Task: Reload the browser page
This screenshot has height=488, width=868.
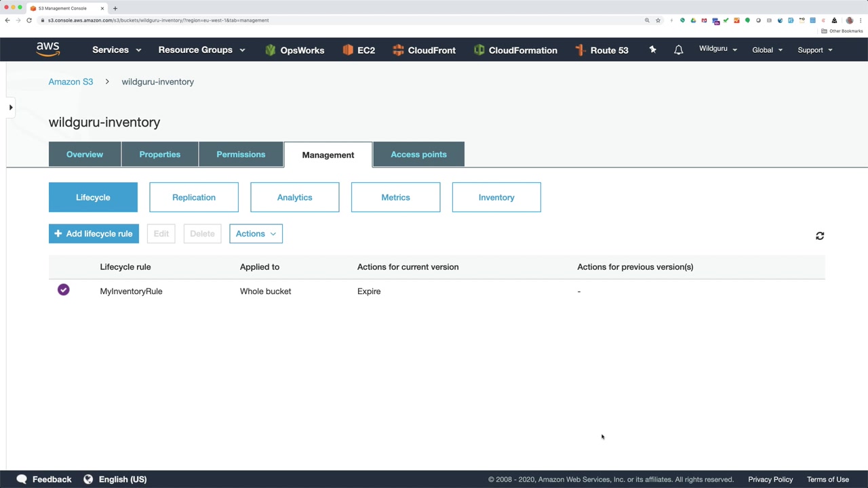Action: (29, 20)
